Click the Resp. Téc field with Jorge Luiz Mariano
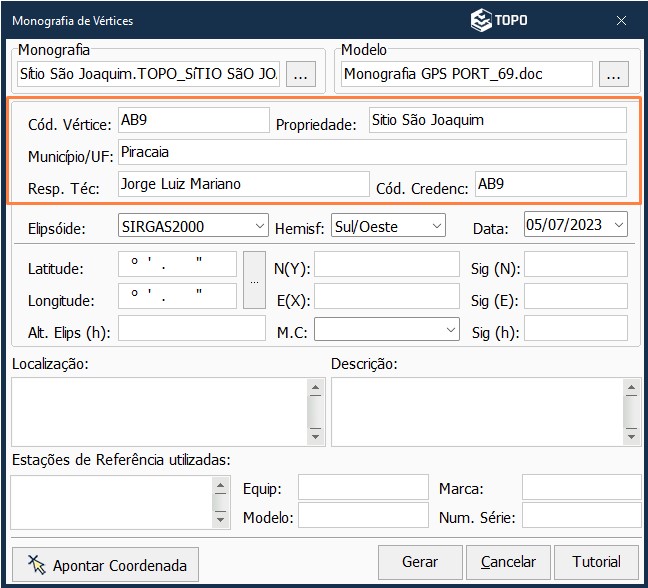 244,184
